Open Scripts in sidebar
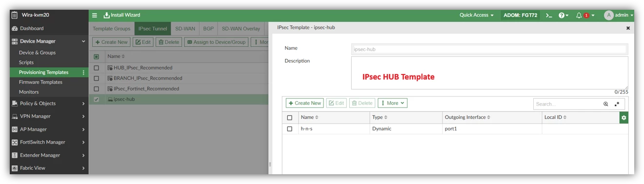 pos(26,62)
